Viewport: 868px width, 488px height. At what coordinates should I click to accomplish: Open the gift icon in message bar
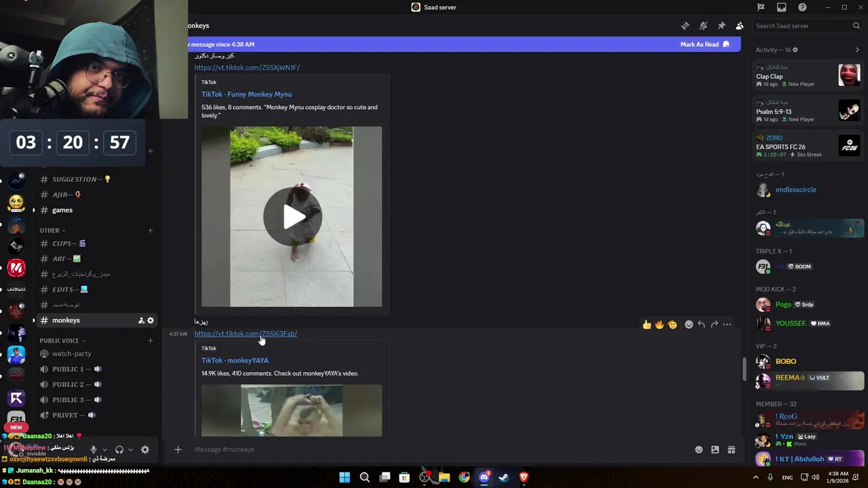[731, 449]
